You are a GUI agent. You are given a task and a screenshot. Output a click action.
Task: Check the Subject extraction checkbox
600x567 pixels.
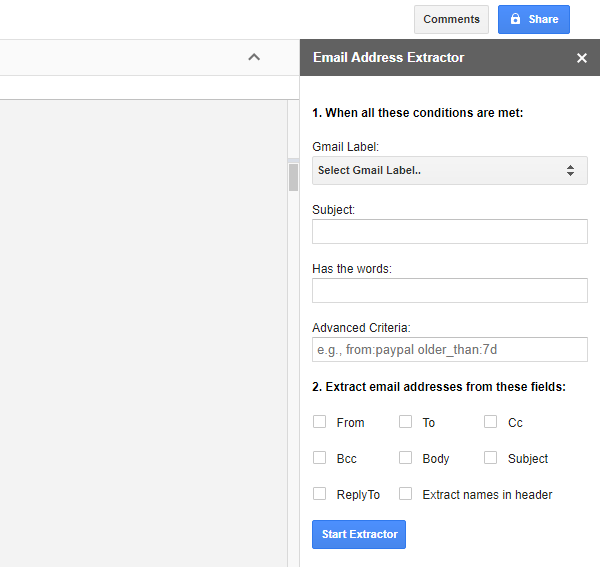point(491,458)
